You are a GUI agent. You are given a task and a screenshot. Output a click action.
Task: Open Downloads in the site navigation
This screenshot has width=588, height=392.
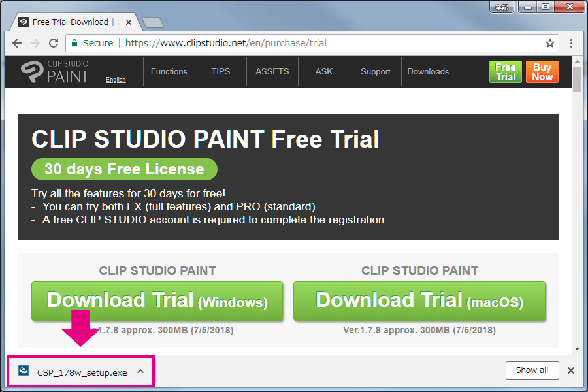(x=428, y=72)
